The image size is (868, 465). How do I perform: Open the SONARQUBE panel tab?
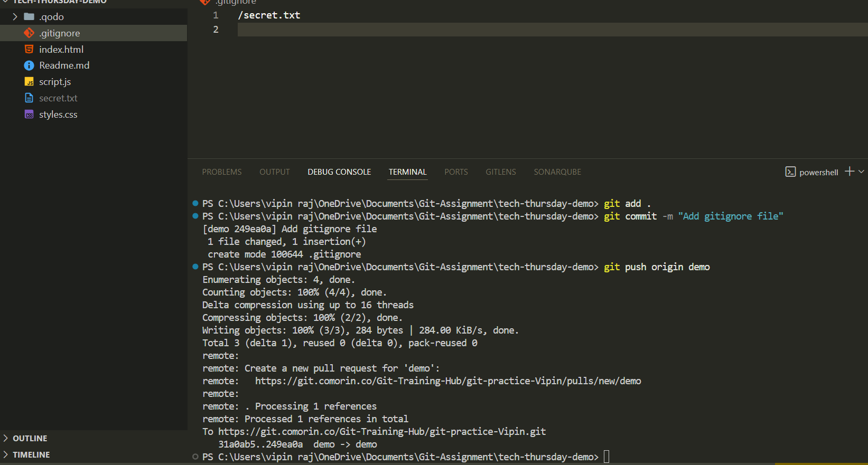[557, 172]
